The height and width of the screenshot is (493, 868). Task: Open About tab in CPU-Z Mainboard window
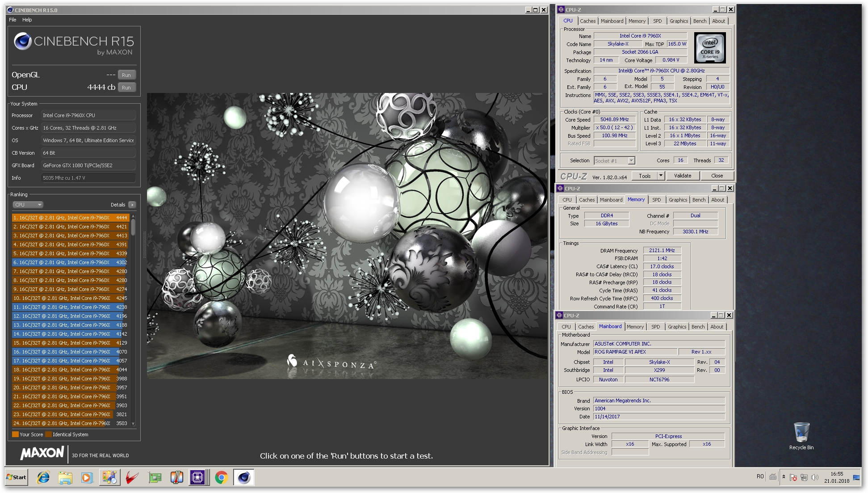tap(717, 327)
